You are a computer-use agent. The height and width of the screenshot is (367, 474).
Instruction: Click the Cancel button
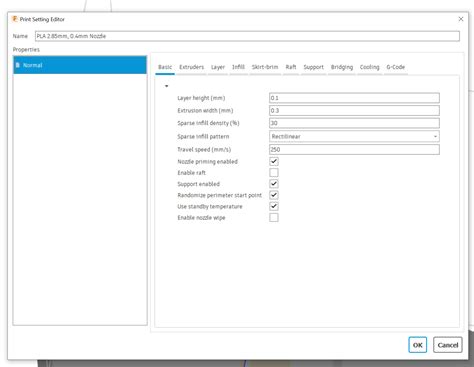(448, 345)
